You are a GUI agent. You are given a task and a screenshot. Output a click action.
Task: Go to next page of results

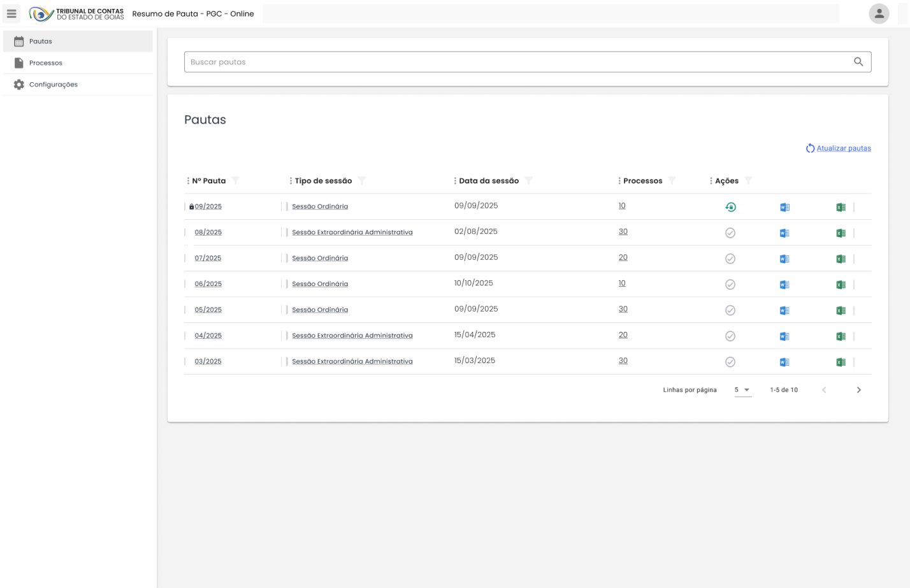coord(858,390)
